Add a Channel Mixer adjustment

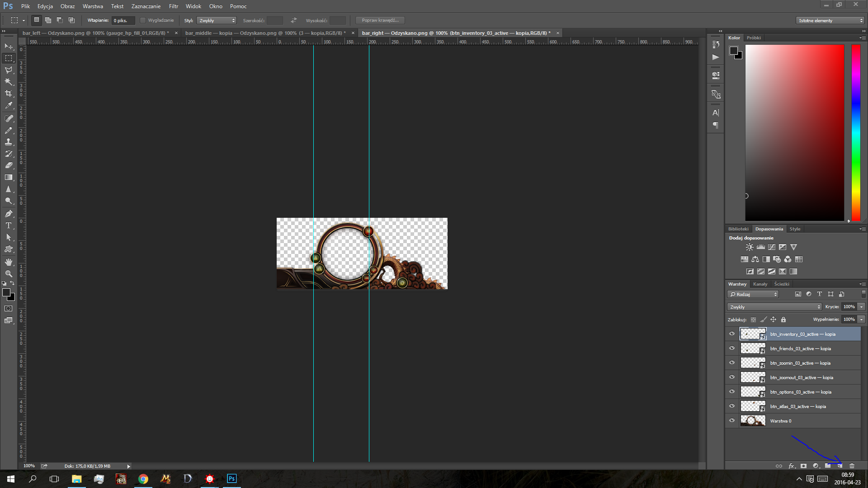(788, 259)
